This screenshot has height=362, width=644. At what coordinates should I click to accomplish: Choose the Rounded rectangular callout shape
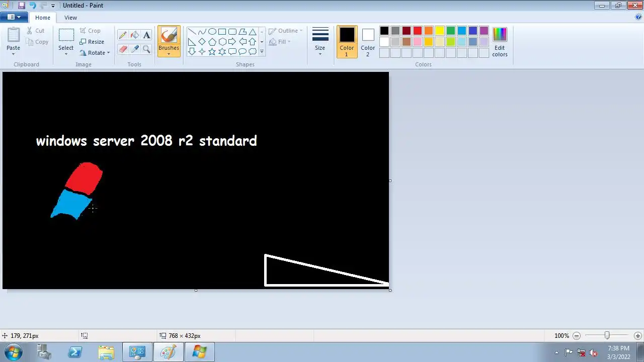(232, 52)
